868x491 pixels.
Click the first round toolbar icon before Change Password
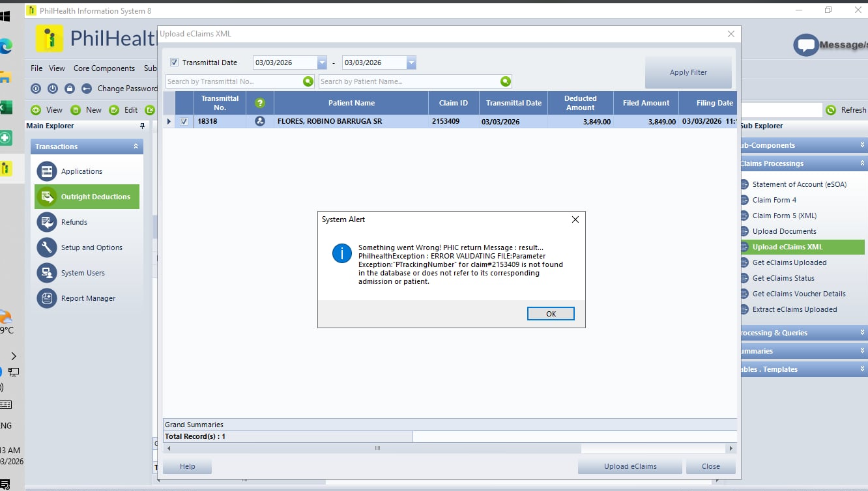36,89
